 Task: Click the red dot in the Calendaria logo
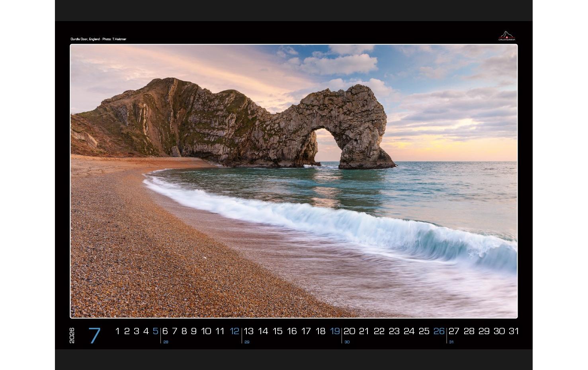coord(507,37)
